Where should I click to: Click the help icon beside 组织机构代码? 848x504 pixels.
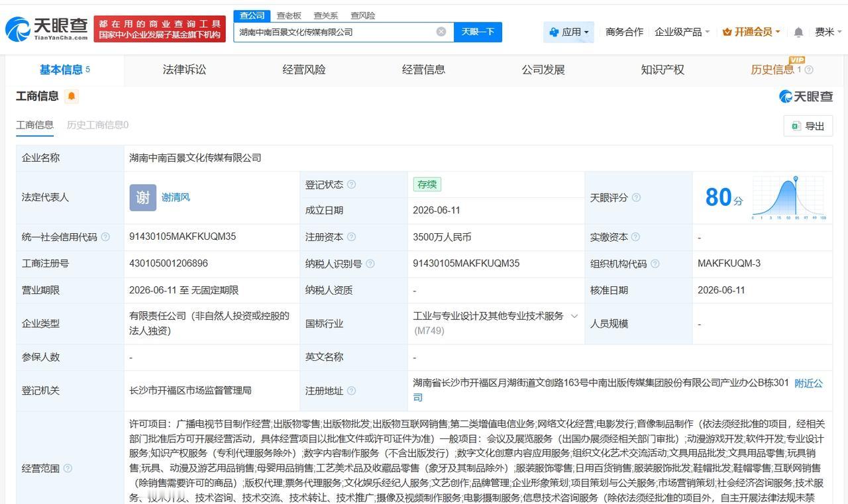click(655, 264)
